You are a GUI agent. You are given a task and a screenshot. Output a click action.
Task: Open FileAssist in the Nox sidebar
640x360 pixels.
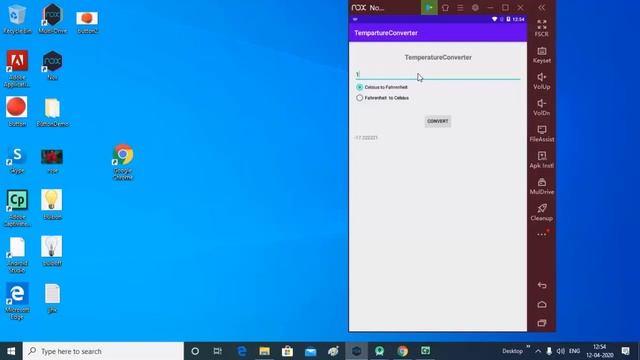(542, 133)
